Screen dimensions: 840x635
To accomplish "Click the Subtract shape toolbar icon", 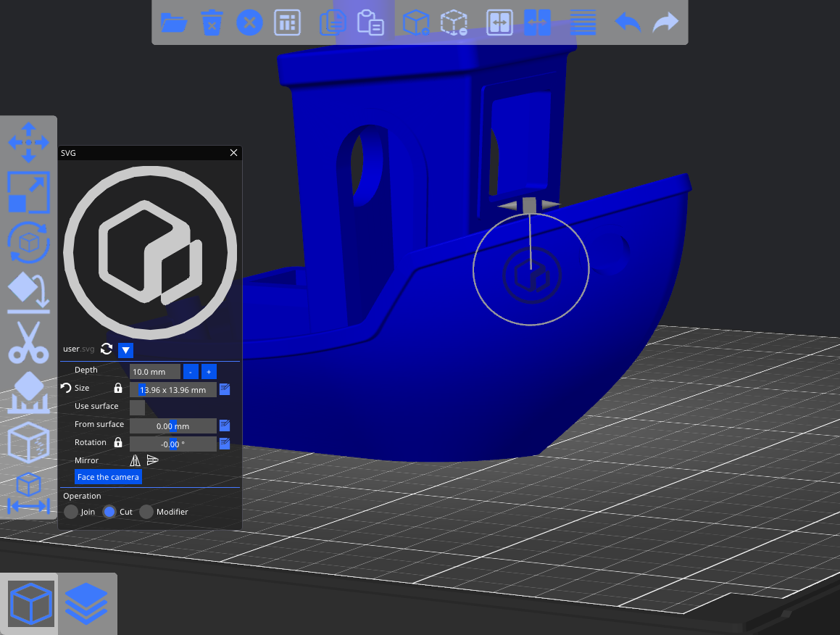I will click(x=454, y=22).
